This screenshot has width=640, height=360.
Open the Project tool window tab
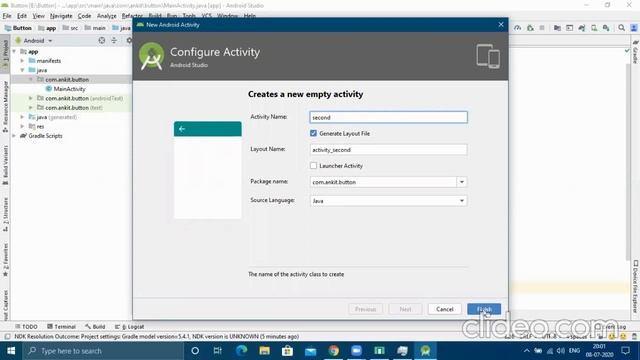[5, 54]
